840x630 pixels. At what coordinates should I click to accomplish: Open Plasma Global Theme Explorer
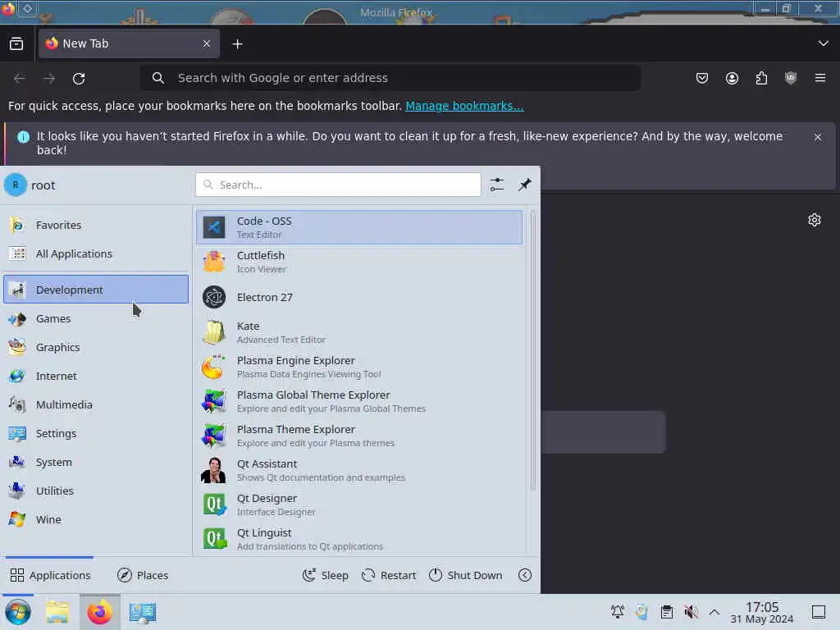coord(359,401)
